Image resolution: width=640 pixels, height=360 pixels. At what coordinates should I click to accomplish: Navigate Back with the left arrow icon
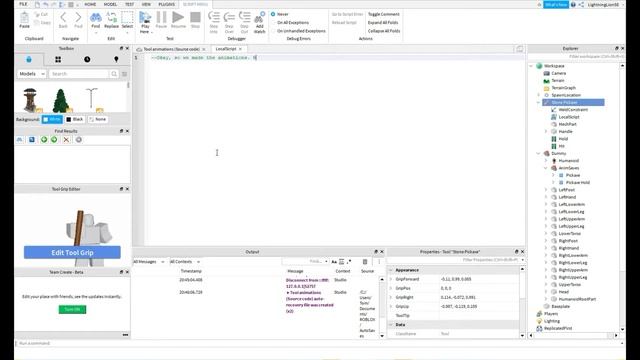[63, 17]
